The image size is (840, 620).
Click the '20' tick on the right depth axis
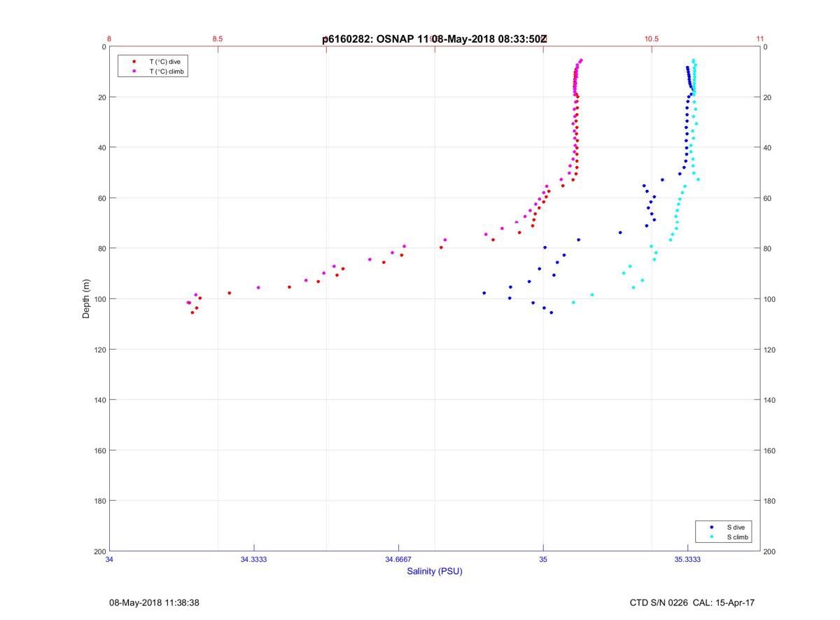(x=768, y=97)
